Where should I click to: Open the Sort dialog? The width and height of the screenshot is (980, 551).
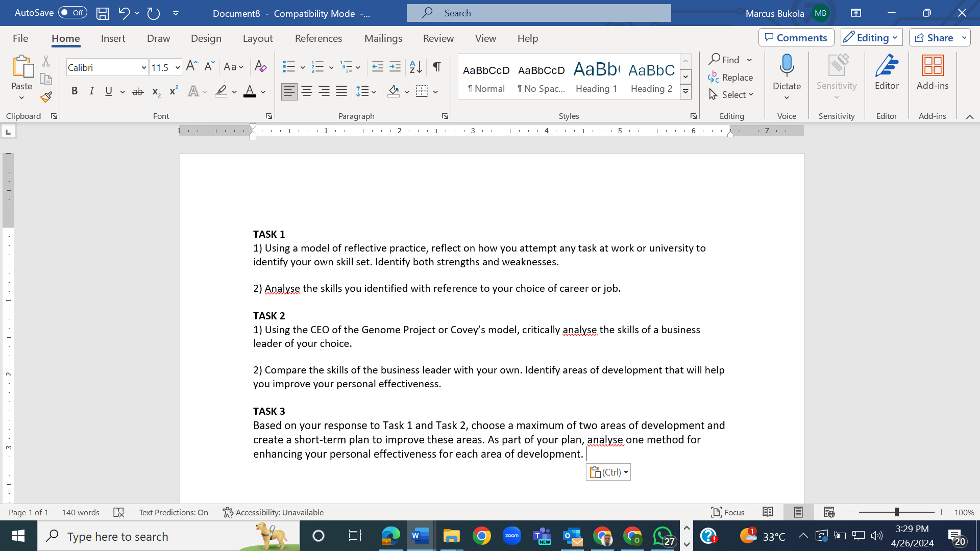414,66
